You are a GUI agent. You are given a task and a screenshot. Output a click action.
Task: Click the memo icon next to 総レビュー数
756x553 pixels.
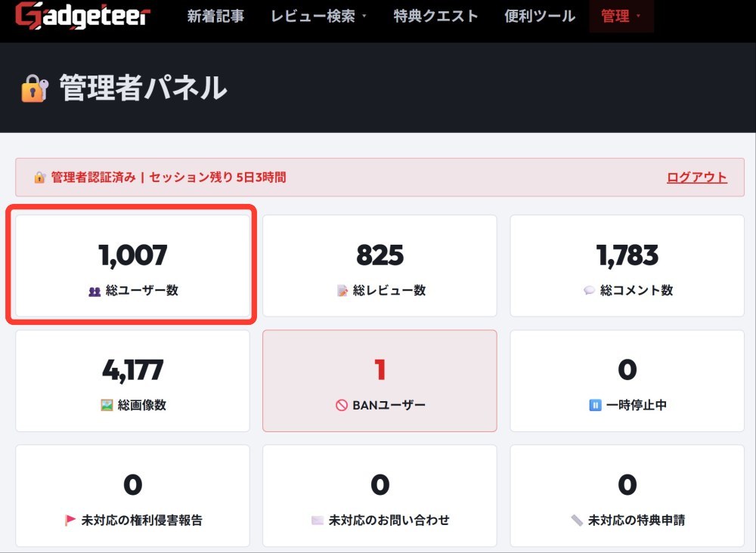click(x=342, y=290)
